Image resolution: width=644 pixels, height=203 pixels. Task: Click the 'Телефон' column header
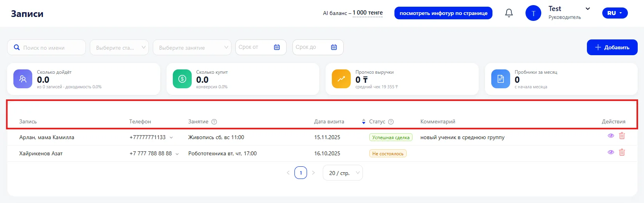(140, 121)
